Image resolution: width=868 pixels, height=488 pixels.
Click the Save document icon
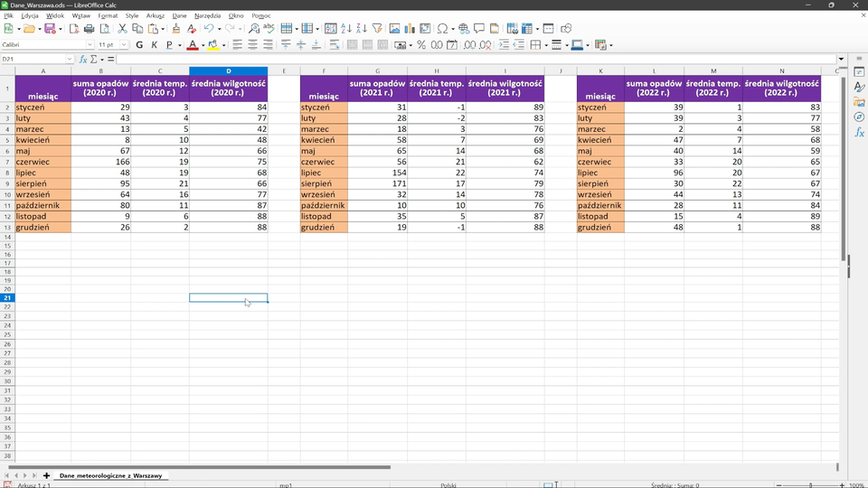(x=50, y=29)
